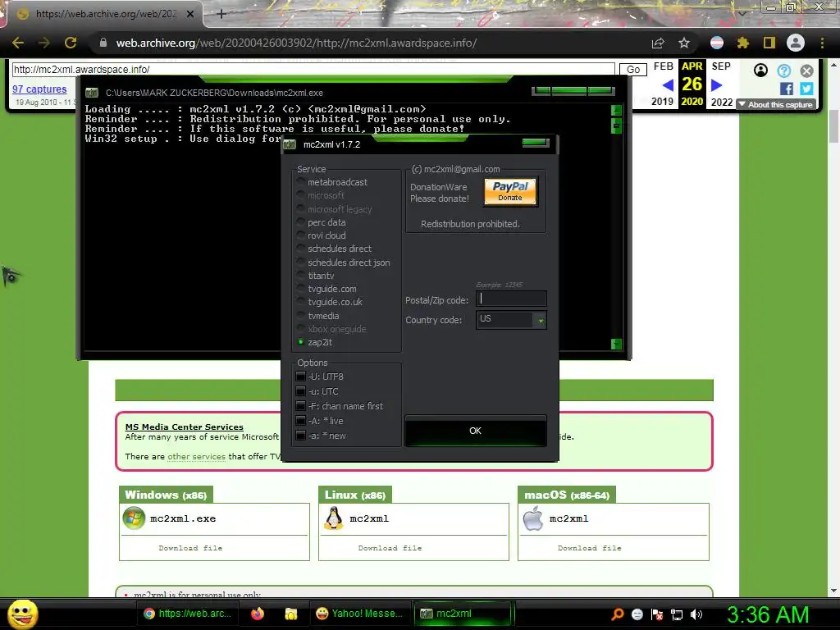Confirm the mc2xml dialog with OK

pos(475,431)
